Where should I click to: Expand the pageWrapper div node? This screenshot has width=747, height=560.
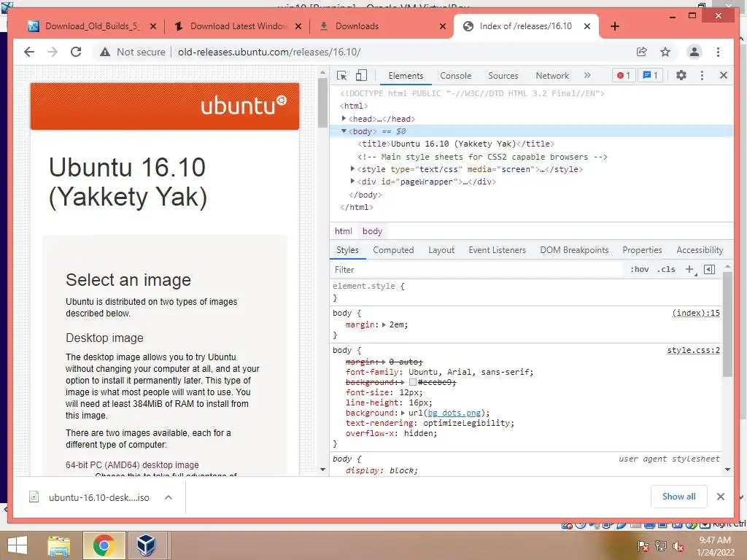tap(352, 182)
